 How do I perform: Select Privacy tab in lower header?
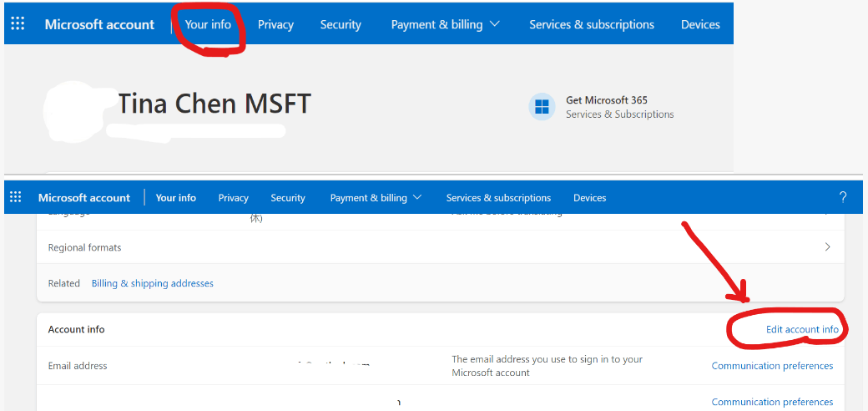click(233, 198)
